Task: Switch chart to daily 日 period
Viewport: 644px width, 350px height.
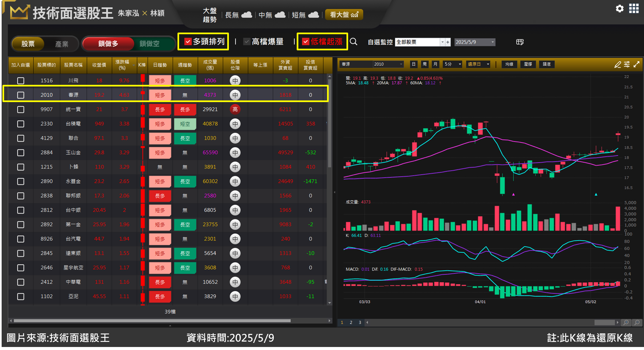Action: [x=413, y=64]
